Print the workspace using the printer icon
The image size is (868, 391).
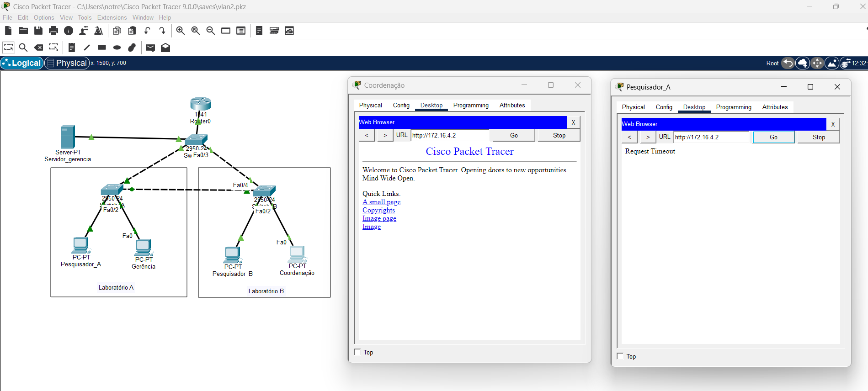point(53,31)
